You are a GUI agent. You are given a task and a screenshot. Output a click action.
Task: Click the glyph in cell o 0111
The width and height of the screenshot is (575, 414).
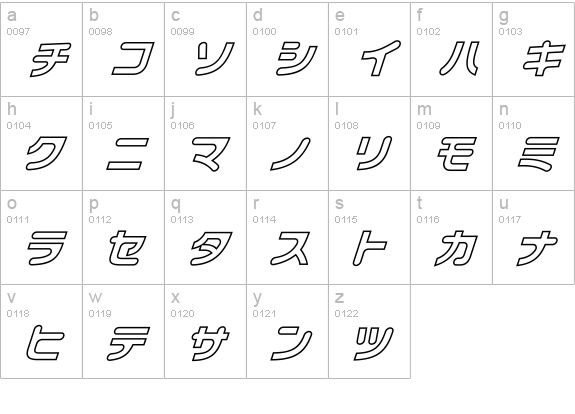click(x=47, y=248)
